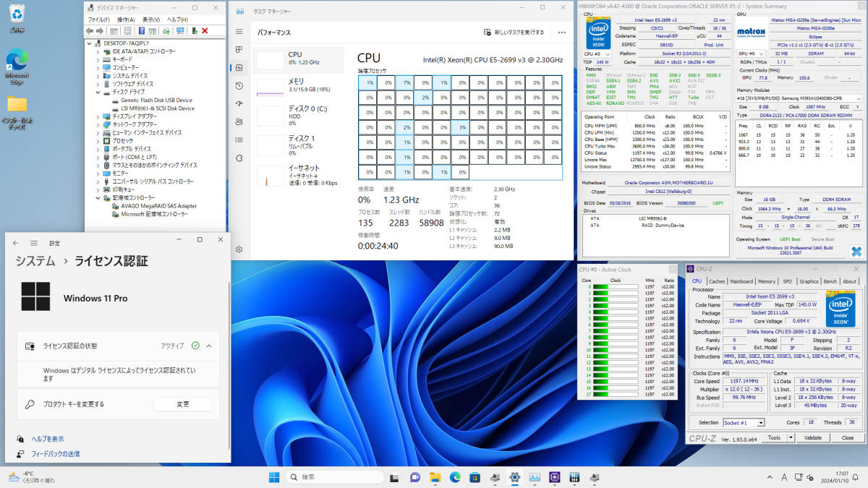868x488 pixels.
Task: Open ヘルプ(H) menu in Device Manager
Action: (177, 20)
